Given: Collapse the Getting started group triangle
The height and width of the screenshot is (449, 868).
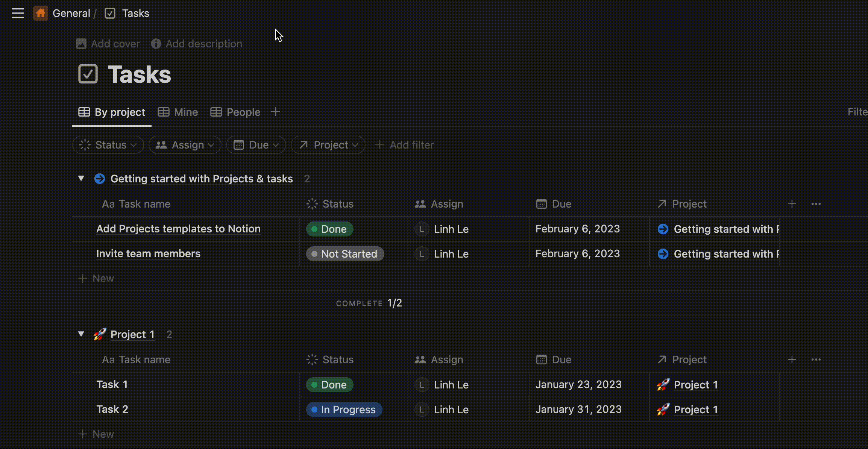Looking at the screenshot, I should [81, 179].
